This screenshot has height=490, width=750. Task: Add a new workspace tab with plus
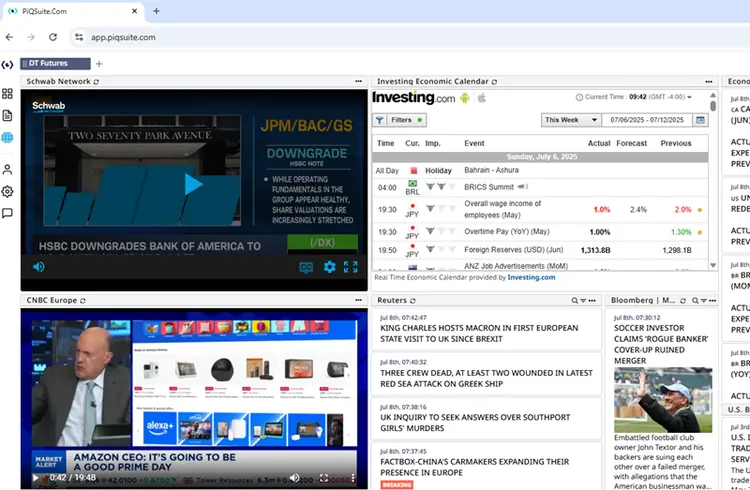(x=99, y=64)
